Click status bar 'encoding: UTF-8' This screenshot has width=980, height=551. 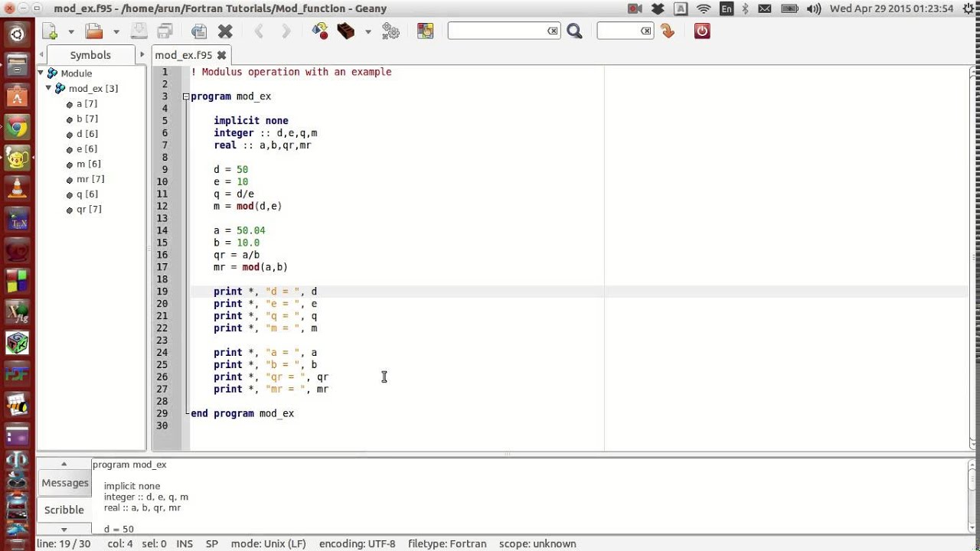[x=358, y=543]
